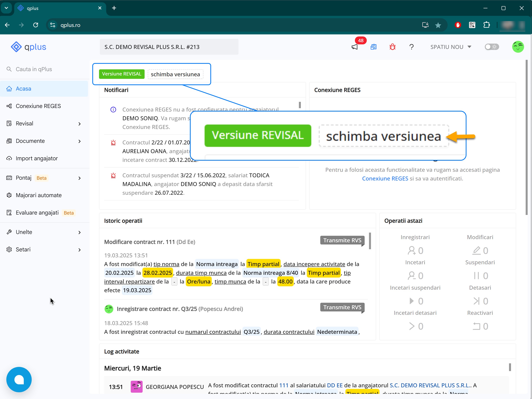The width and height of the screenshot is (532, 399).
Task: Click the blue news/calendar icon in header
Action: (x=374, y=47)
